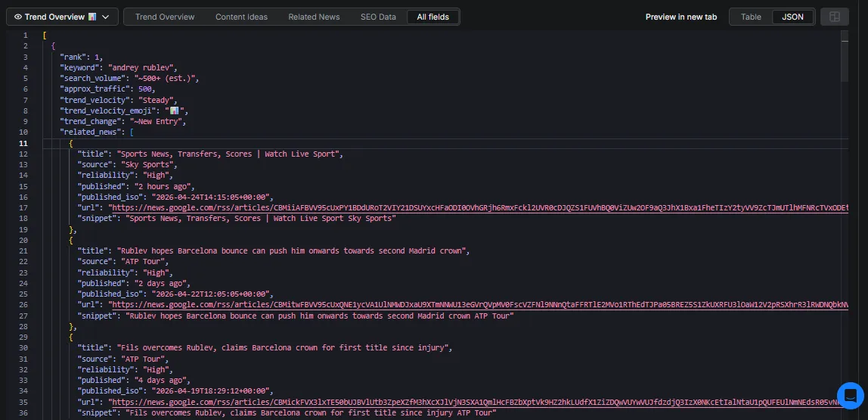Click the "~500+ (est.)" search volume value
This screenshot has height=420, width=868.
click(166, 79)
